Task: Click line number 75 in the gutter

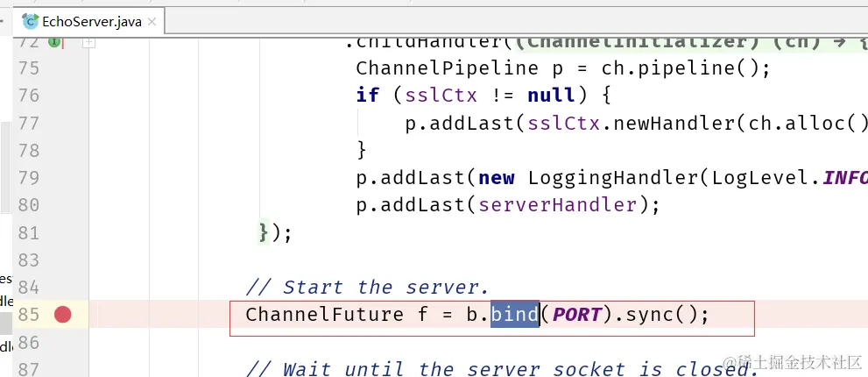Action: (28, 68)
